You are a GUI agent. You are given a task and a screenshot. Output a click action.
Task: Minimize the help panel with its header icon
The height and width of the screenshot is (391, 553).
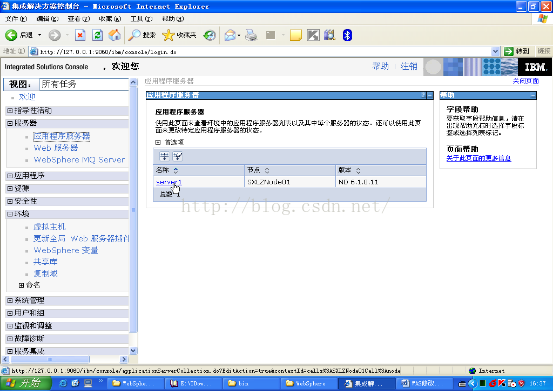point(533,95)
